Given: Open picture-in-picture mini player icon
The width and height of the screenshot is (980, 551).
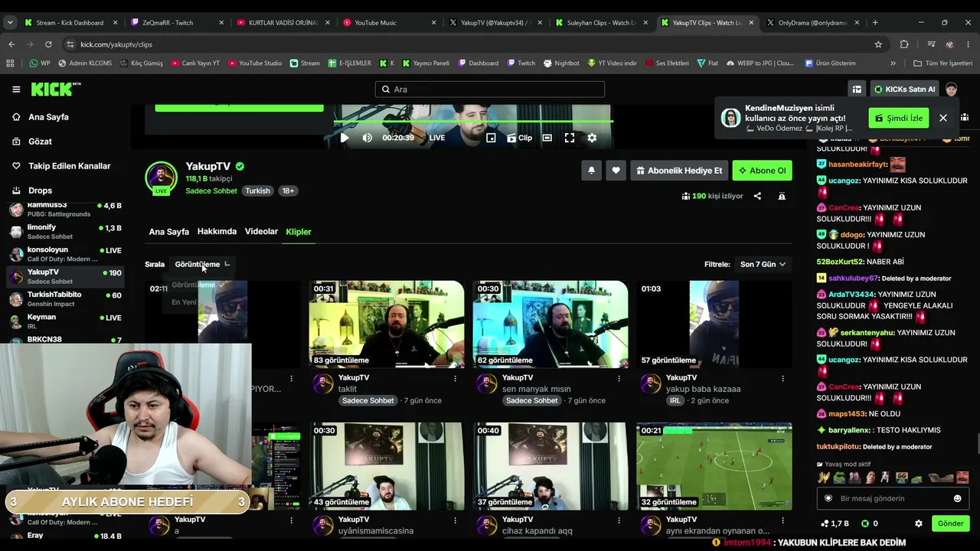Looking at the screenshot, I should pyautogui.click(x=491, y=138).
